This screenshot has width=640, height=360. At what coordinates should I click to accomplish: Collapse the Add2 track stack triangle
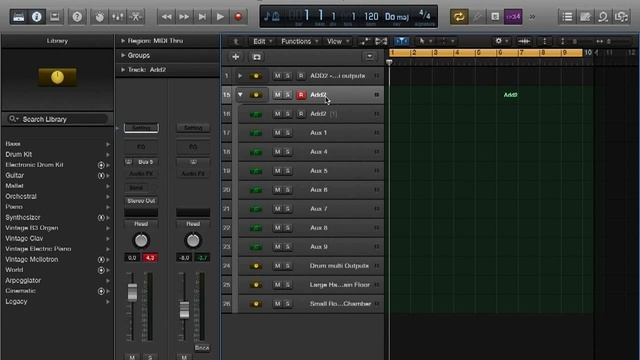pyautogui.click(x=240, y=95)
